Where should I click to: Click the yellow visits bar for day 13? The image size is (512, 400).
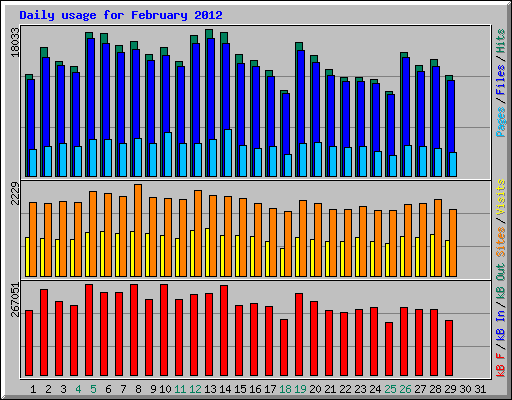click(x=207, y=252)
